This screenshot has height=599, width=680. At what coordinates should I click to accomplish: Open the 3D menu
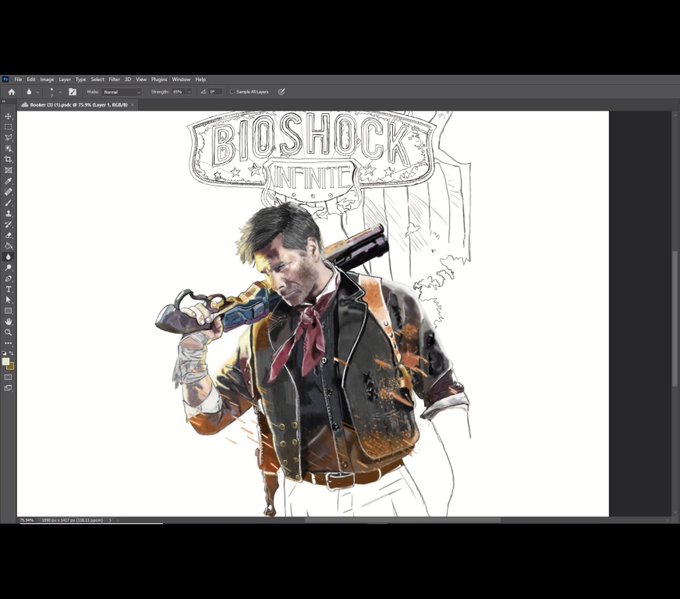point(128,79)
